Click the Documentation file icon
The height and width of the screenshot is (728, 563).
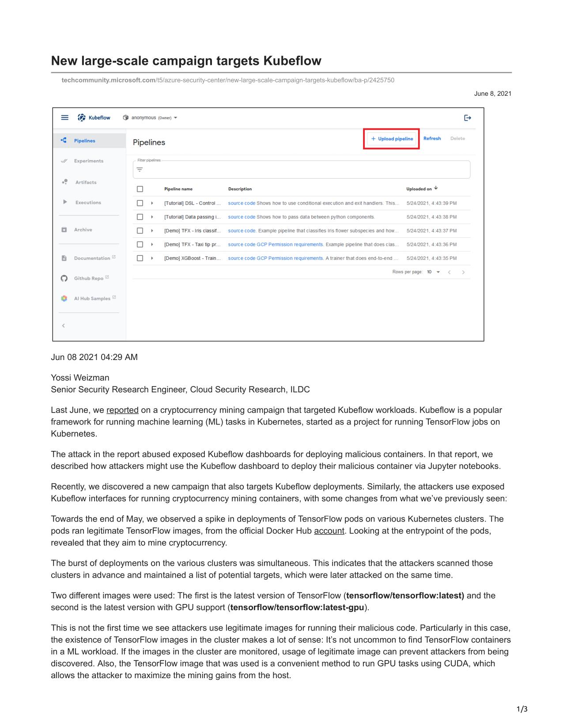[64, 258]
